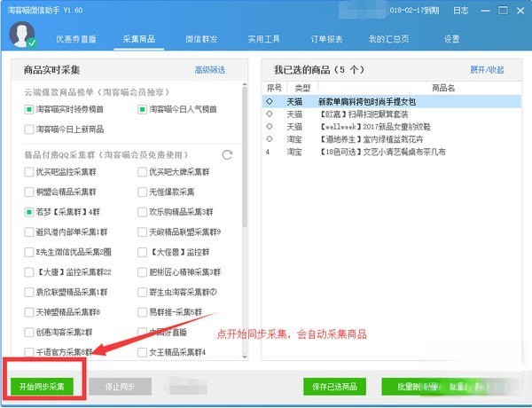532x408 pixels.
Task: Uncheck 淘客喵今日人气榜首
Action: point(142,109)
